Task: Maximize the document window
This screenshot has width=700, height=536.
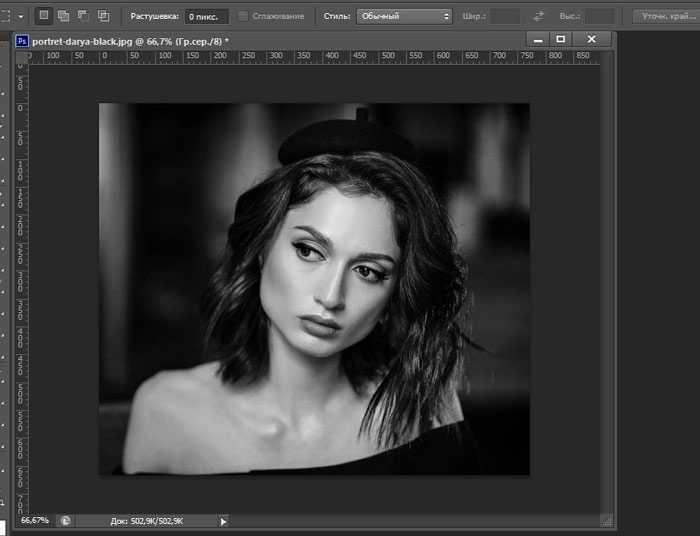Action: [561, 39]
